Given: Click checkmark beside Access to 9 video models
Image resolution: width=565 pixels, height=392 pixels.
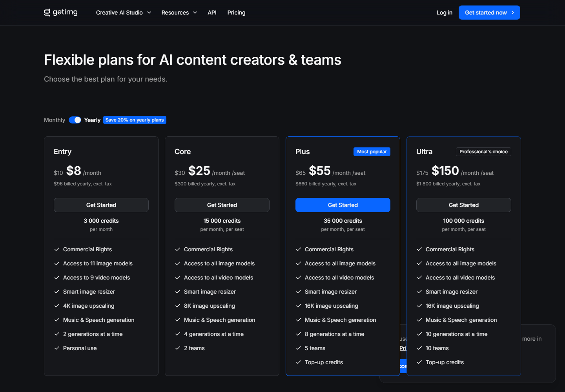Looking at the screenshot, I should coord(57,278).
